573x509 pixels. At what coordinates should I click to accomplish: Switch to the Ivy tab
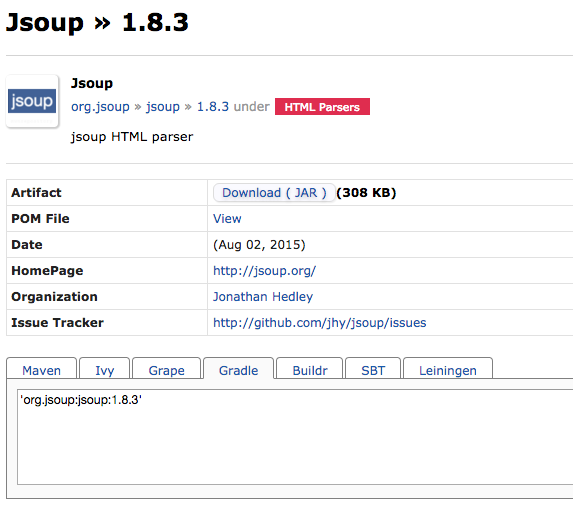click(105, 369)
